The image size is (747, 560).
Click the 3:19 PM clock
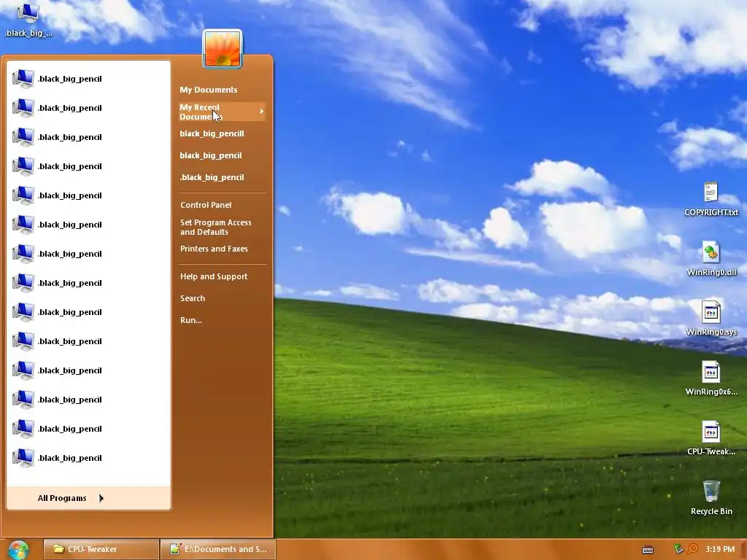click(720, 549)
